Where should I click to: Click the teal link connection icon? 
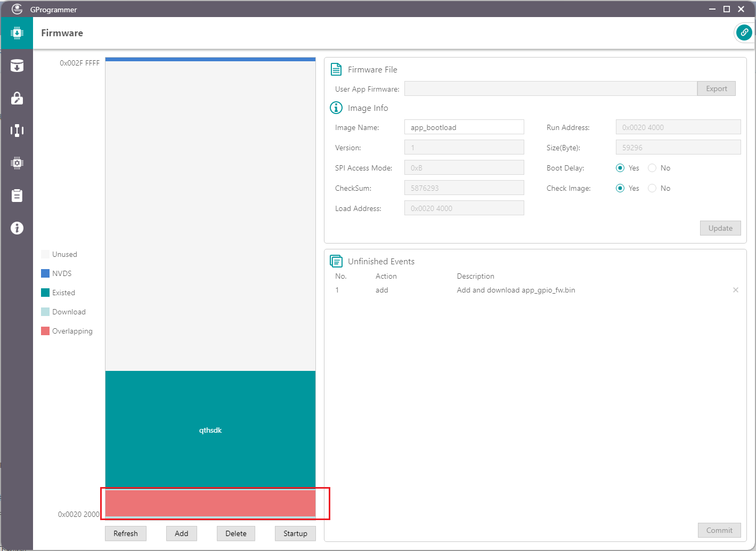coord(744,33)
